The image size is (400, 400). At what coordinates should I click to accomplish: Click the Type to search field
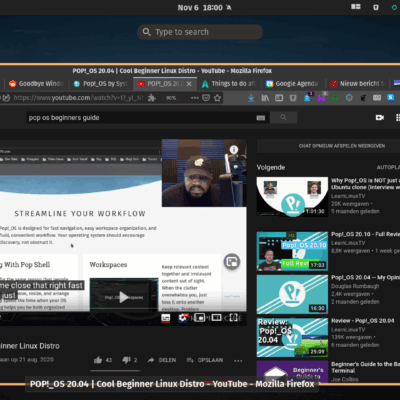[x=200, y=32]
